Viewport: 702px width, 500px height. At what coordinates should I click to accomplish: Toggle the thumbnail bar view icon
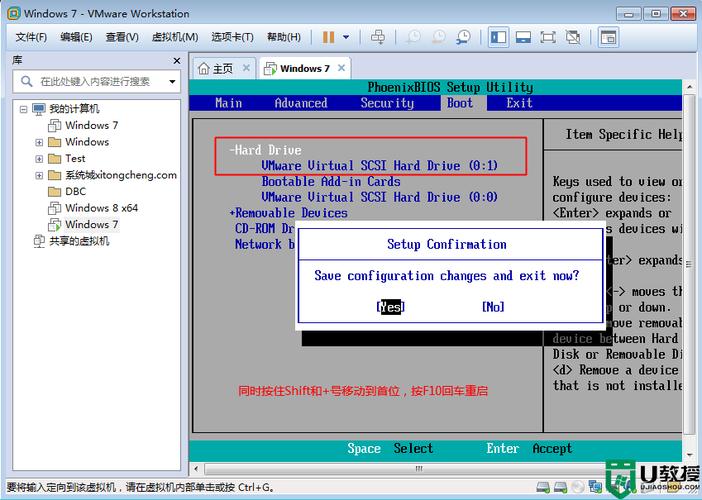(x=523, y=37)
